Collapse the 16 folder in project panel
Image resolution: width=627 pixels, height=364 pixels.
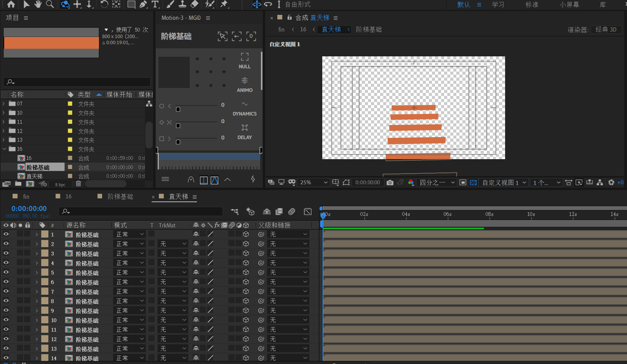tap(4, 149)
